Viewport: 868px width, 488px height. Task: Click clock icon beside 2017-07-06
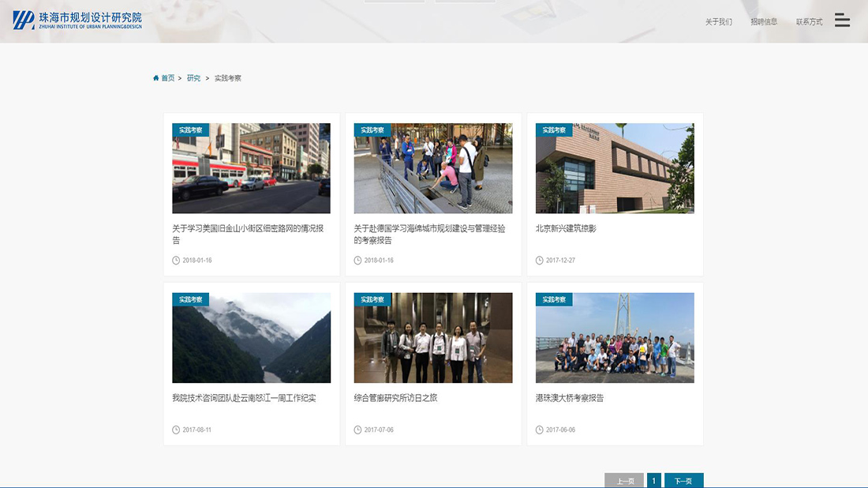pyautogui.click(x=357, y=430)
